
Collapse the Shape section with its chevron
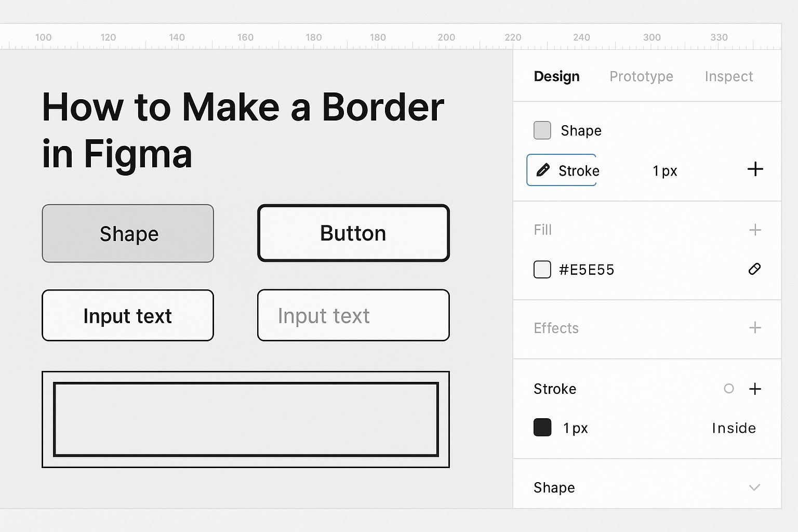pyautogui.click(x=755, y=488)
